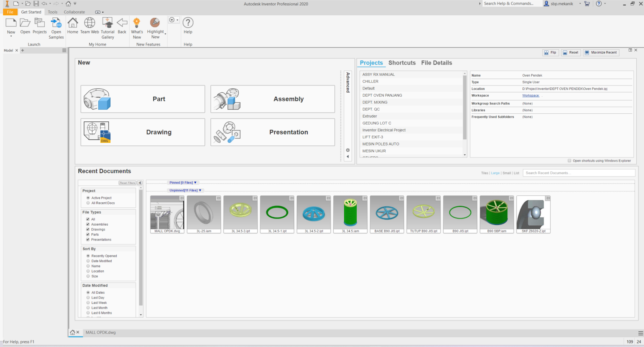The image size is (644, 347).
Task: Open a file with the Open ribbon icon
Action: (25, 23)
